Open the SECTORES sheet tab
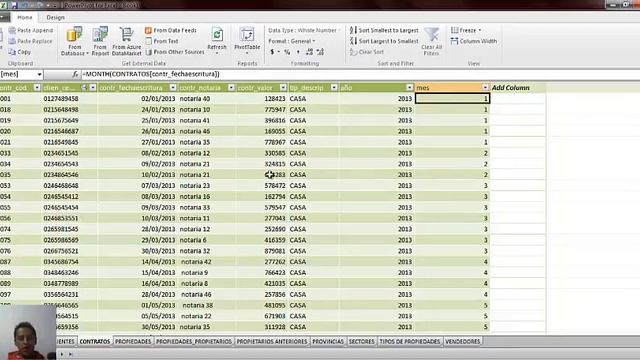Screen dimensions: 640x360 (x=362, y=341)
